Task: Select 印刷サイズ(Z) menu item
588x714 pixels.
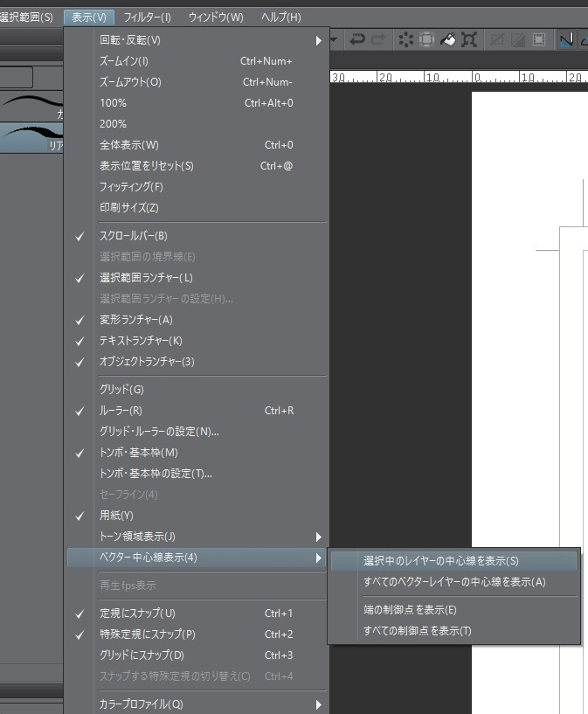Action: (197, 208)
